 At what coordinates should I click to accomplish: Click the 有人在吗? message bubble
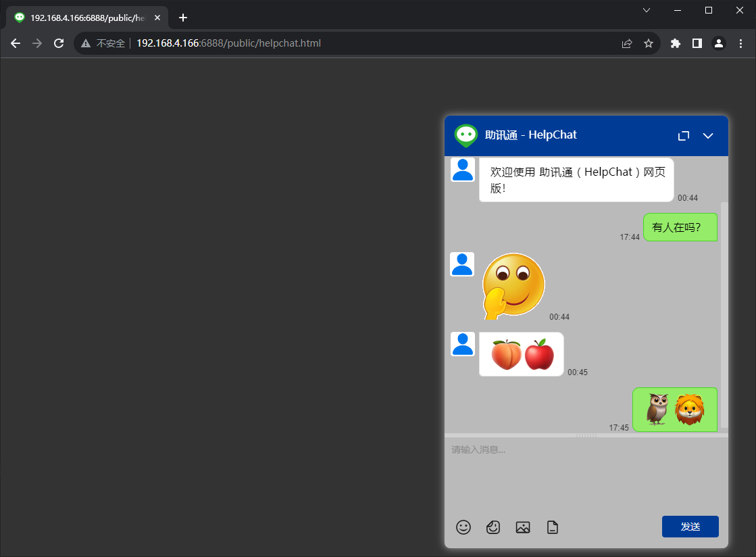(680, 227)
